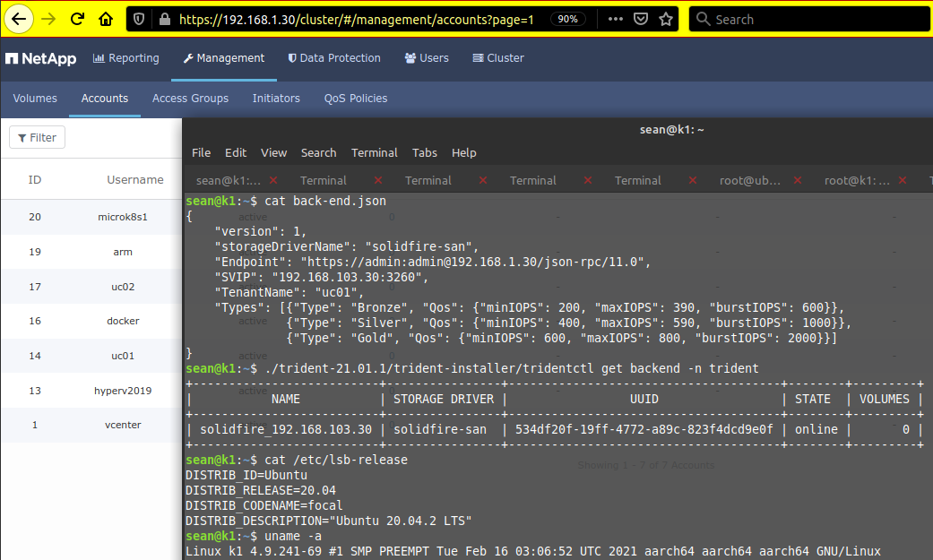Open the Management section
Screen dimensions: 933x560
pyautogui.click(x=224, y=57)
